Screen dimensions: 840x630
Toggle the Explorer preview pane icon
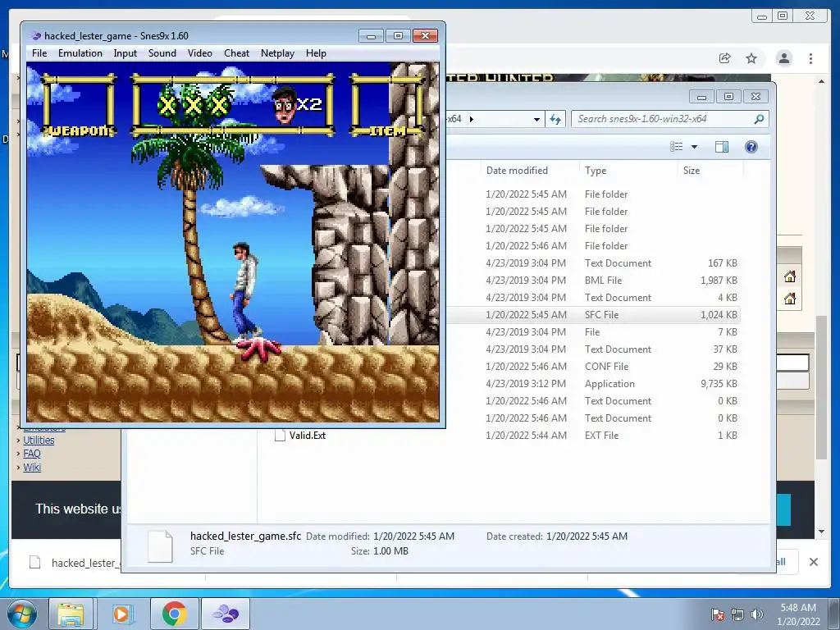point(722,146)
